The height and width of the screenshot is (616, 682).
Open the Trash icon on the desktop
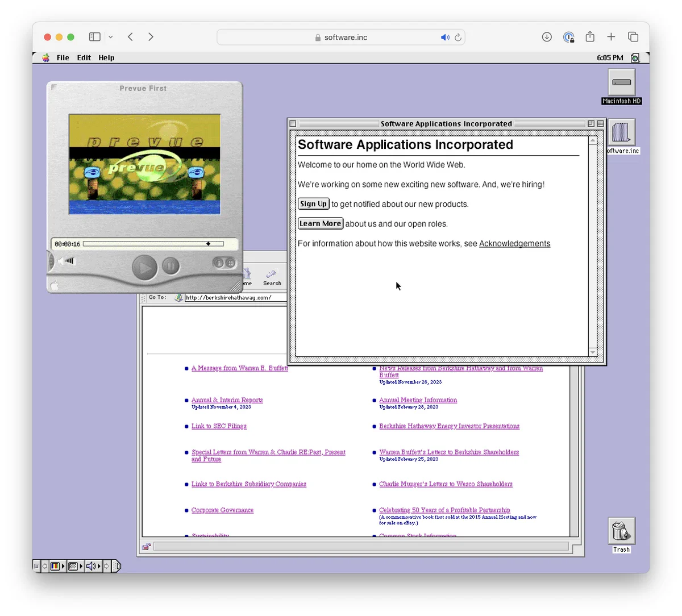pyautogui.click(x=621, y=531)
